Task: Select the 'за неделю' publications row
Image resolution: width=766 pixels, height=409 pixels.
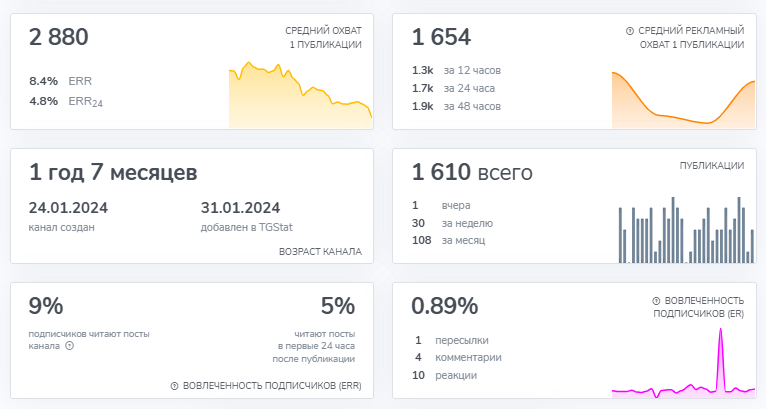Action: [x=452, y=223]
